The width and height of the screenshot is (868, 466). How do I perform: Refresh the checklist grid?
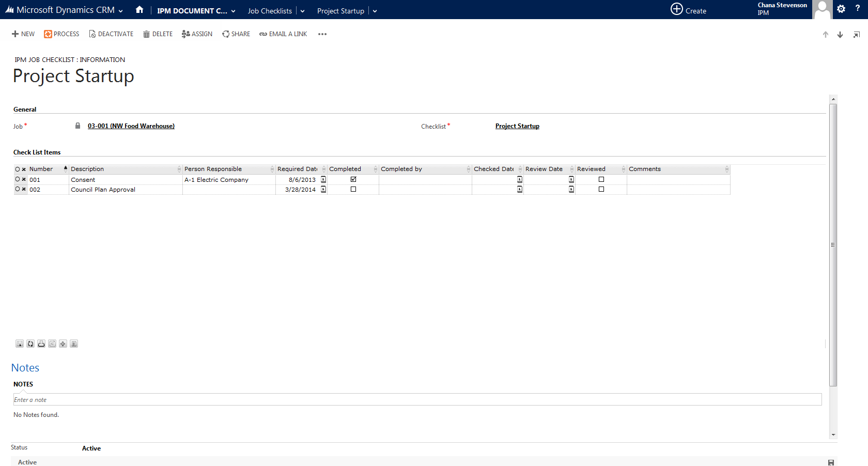click(30, 344)
